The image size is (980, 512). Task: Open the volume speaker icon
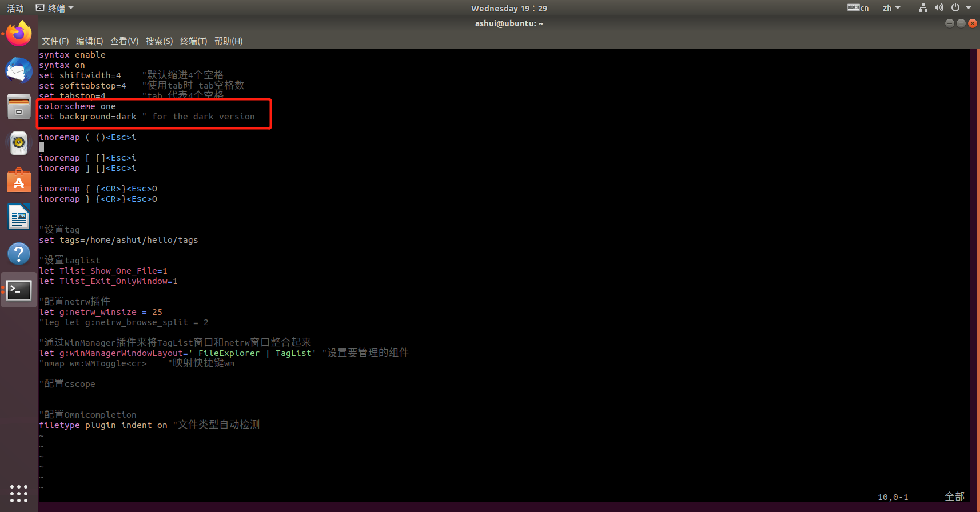(939, 8)
